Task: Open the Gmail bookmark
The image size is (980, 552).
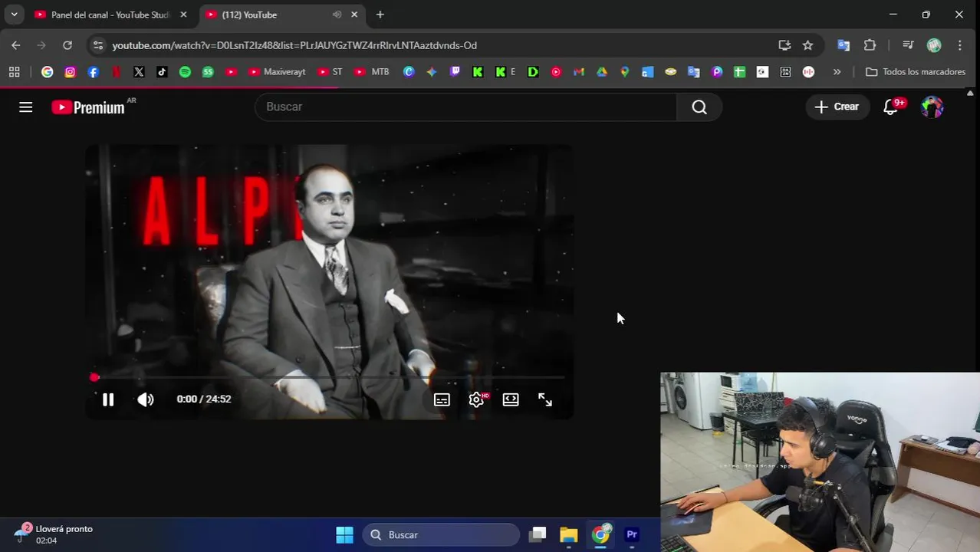Action: pos(579,71)
